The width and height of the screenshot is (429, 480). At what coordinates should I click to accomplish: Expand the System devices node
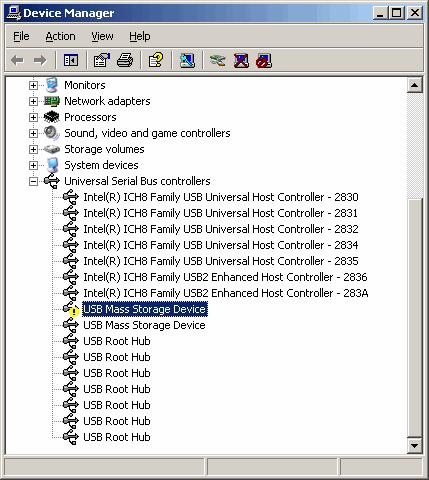[x=33, y=165]
